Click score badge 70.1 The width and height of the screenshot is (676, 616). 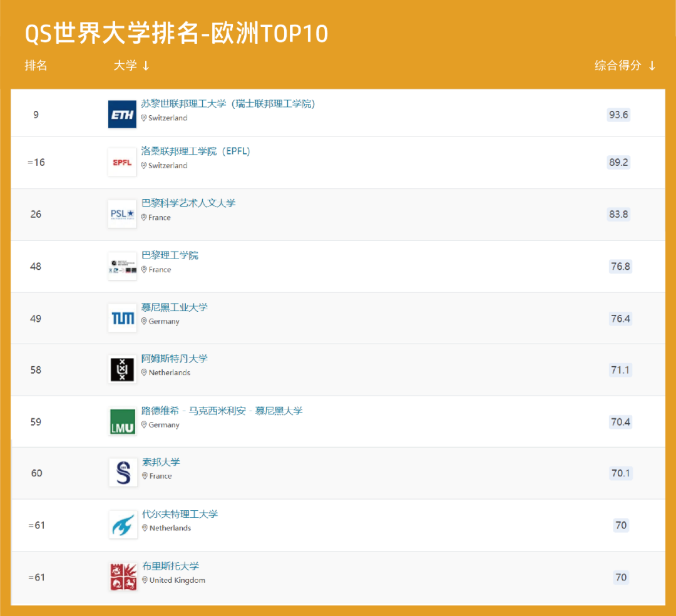(621, 473)
